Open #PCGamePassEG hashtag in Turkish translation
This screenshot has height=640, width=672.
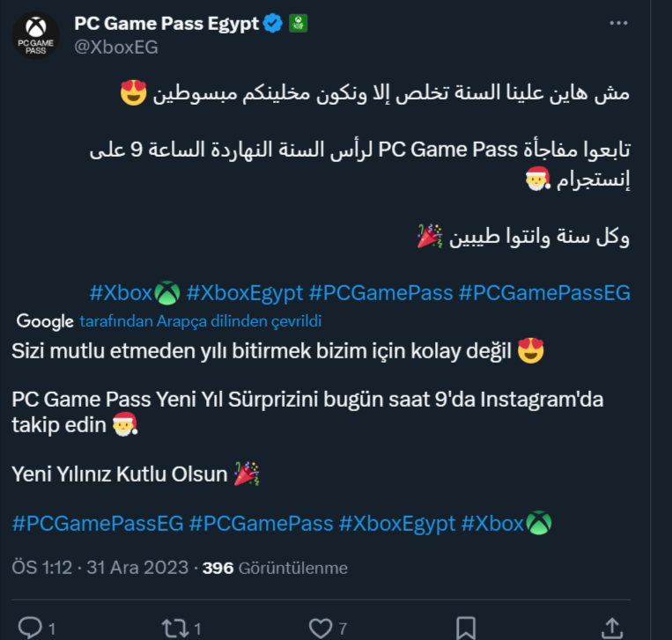pos(98,524)
